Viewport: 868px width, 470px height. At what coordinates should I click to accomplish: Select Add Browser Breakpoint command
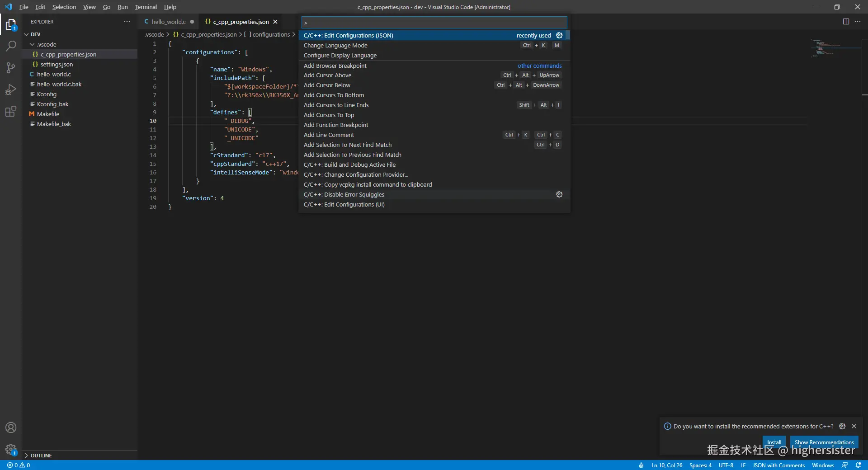coord(434,66)
